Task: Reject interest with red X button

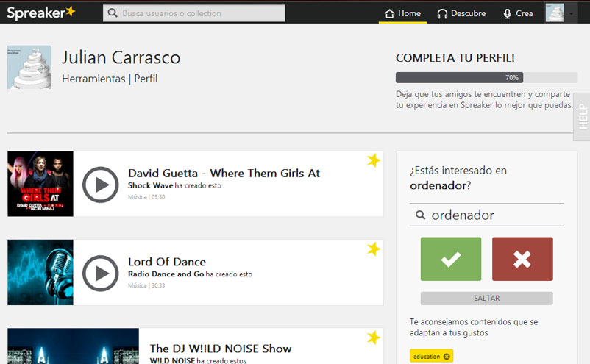Action: tap(522, 259)
